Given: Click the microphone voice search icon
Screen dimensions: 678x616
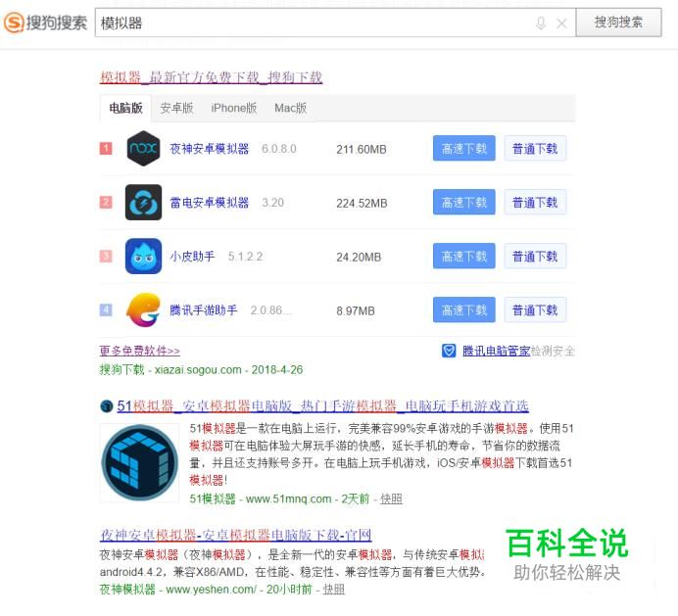Looking at the screenshot, I should click(x=541, y=23).
